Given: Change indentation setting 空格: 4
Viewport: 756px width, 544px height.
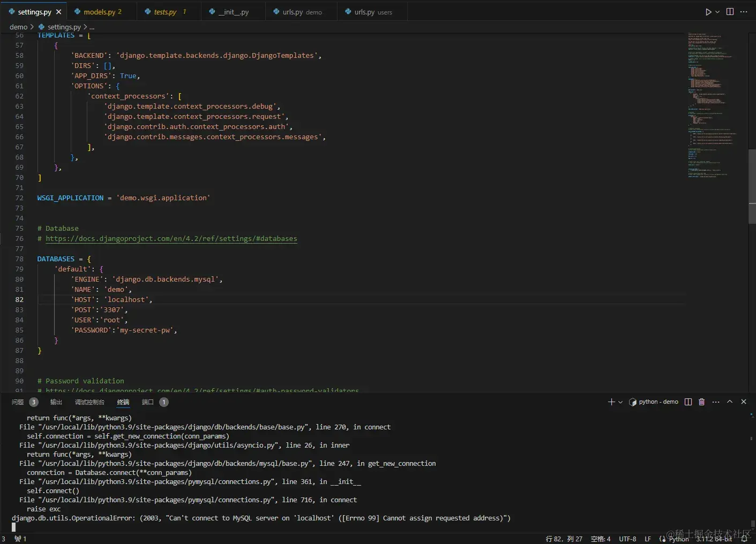Looking at the screenshot, I should click(x=601, y=539).
